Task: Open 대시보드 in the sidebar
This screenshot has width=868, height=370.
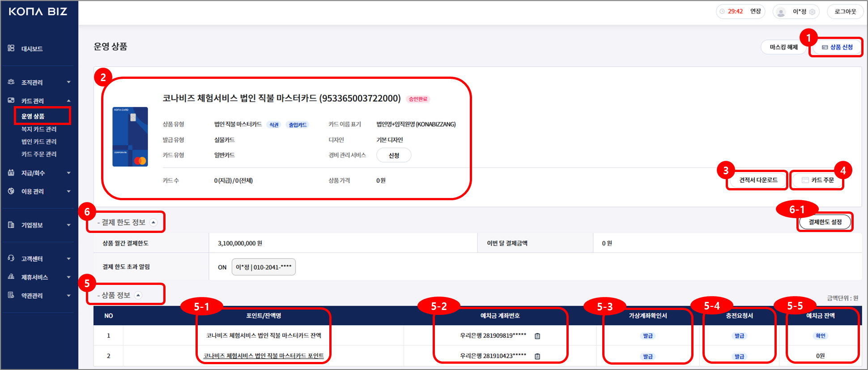Action: [x=32, y=48]
